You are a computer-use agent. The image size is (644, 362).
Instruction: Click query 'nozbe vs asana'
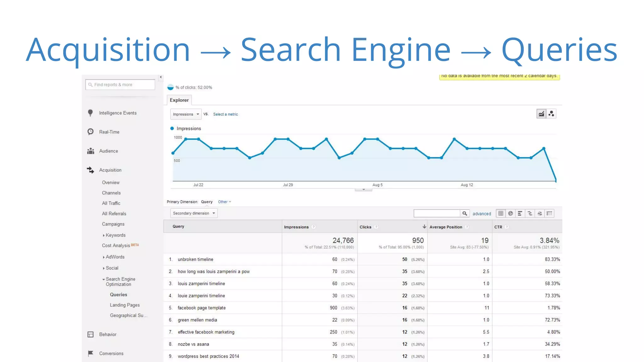tap(193, 344)
